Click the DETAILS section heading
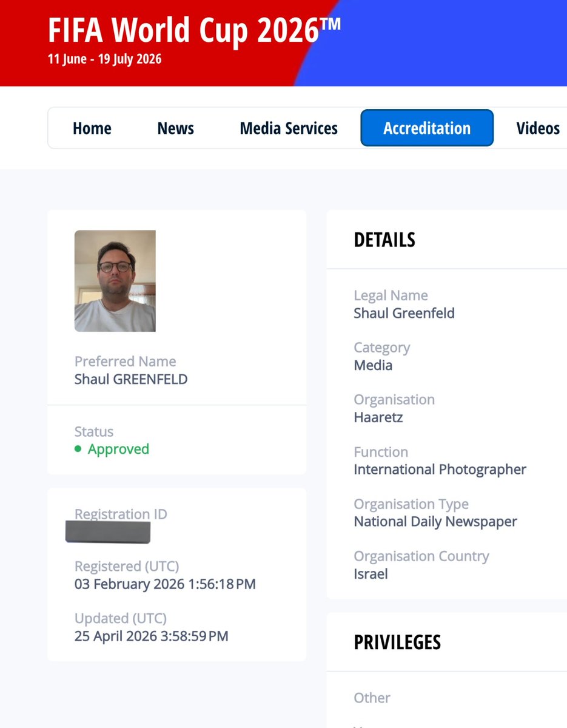This screenshot has width=567, height=728. click(384, 240)
